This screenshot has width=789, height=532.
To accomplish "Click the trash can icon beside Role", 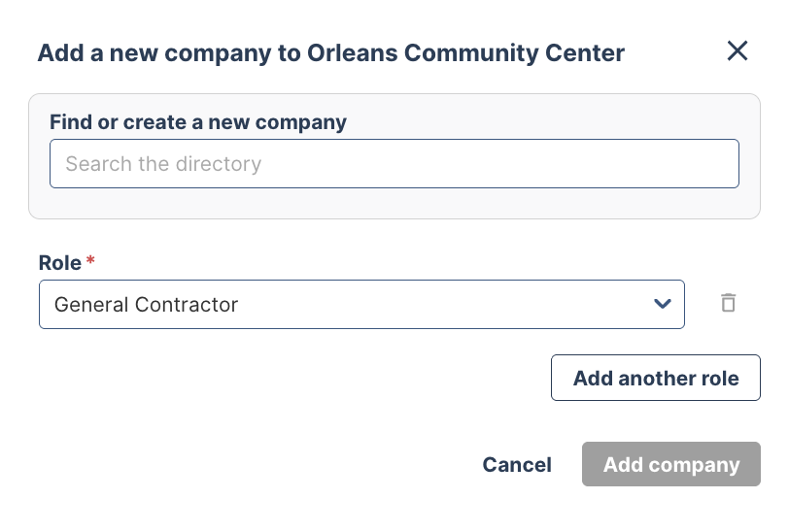I will coord(728,304).
